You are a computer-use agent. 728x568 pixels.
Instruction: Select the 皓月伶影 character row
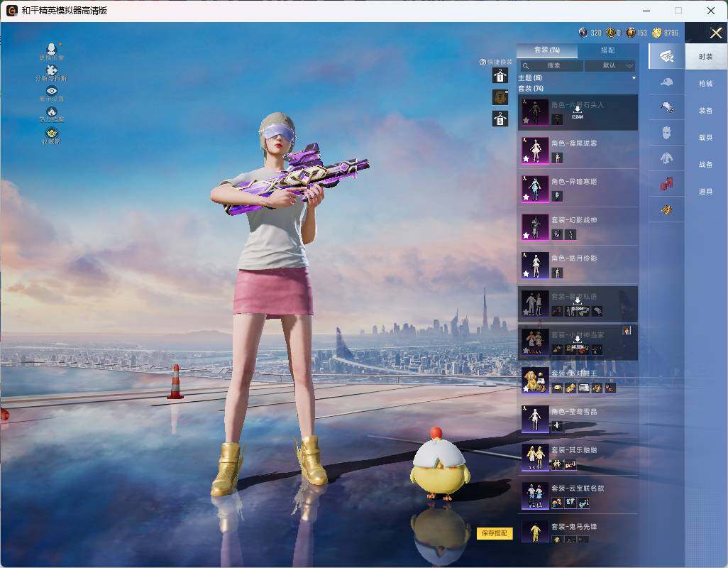pyautogui.click(x=578, y=266)
